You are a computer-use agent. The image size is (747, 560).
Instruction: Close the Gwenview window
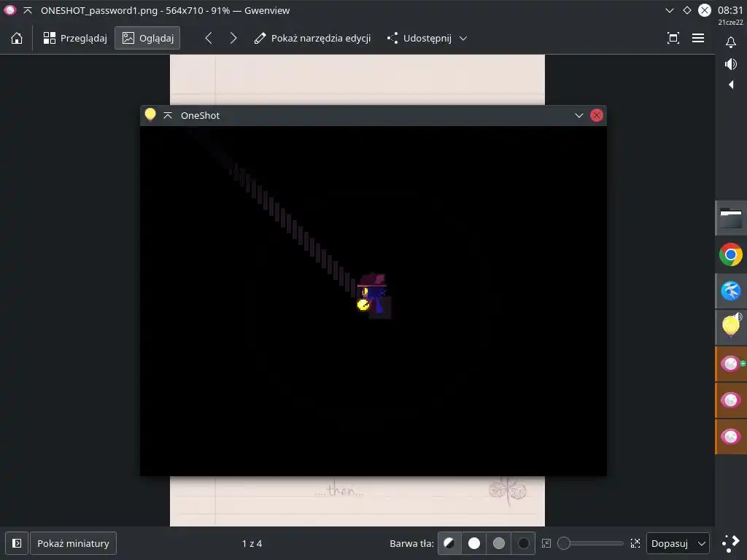click(x=705, y=10)
